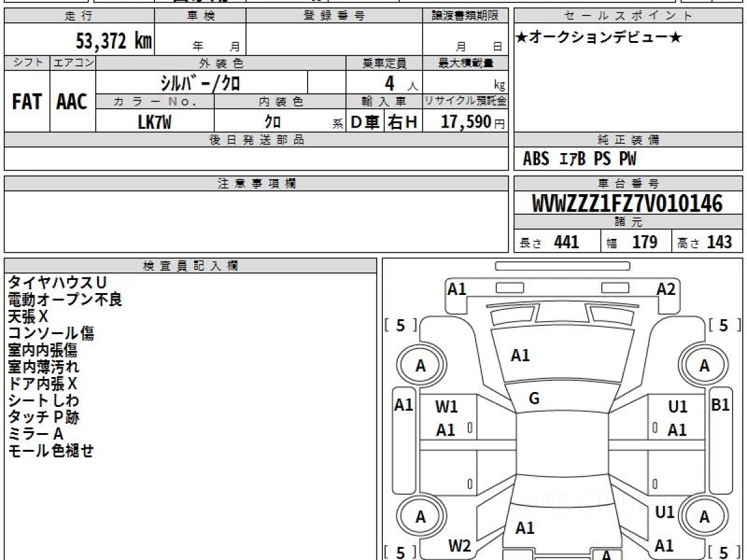The image size is (747, 560).
Task: Click the 内装色 header
Action: (x=280, y=102)
